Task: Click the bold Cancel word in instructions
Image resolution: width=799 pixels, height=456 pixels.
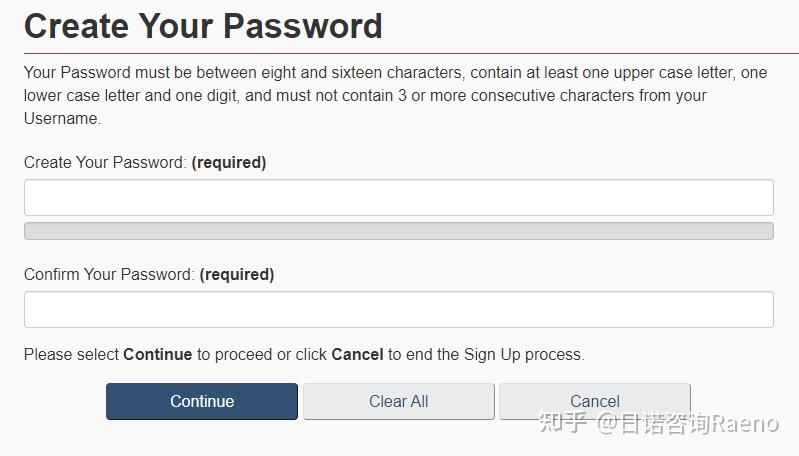Action: tap(357, 354)
